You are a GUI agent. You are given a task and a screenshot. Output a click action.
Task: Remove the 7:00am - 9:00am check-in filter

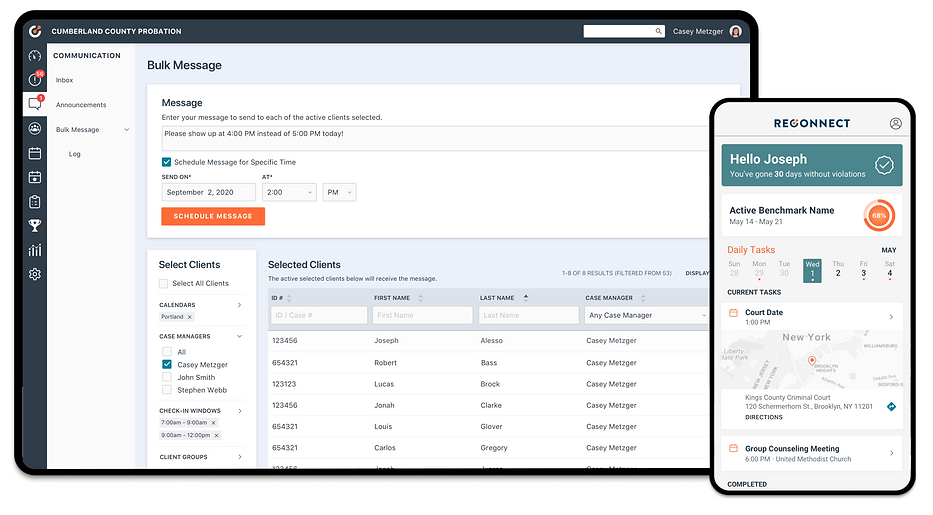coord(214,423)
